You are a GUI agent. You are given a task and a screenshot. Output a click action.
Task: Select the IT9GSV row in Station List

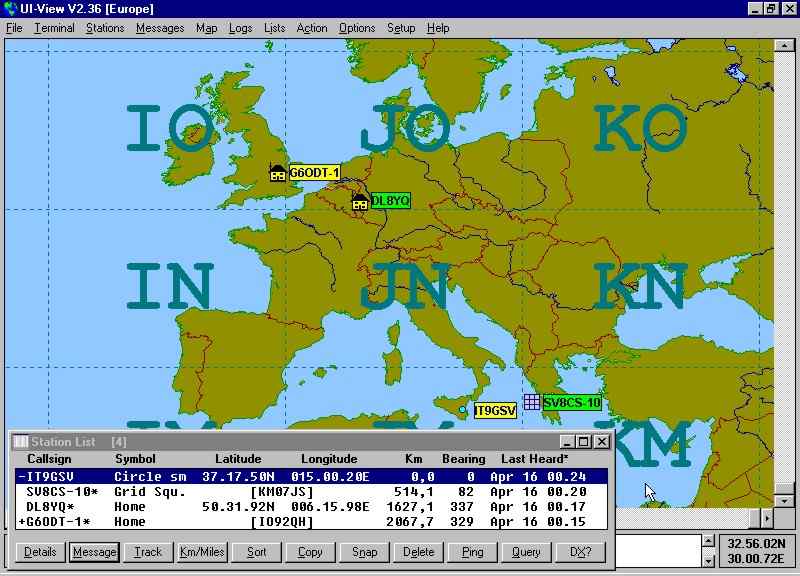click(311, 477)
